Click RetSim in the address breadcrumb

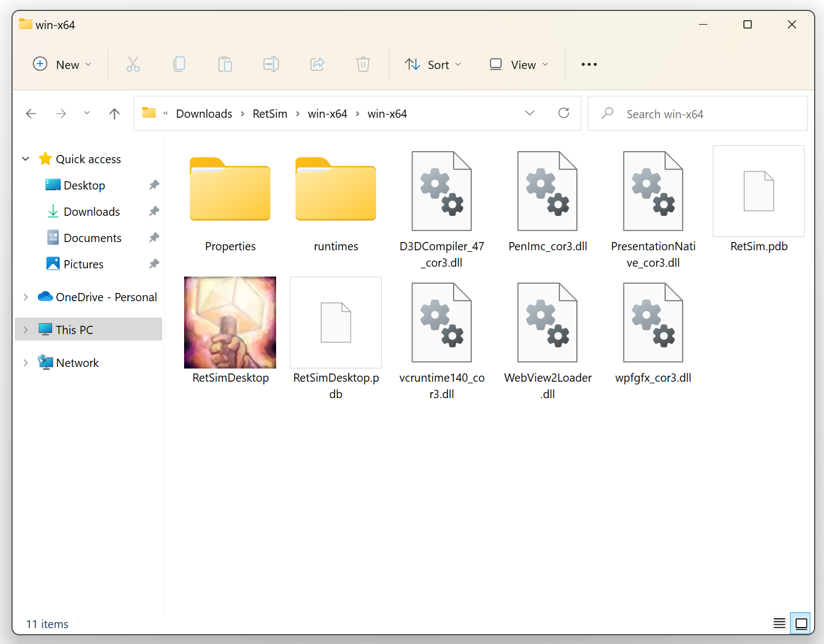pos(270,114)
